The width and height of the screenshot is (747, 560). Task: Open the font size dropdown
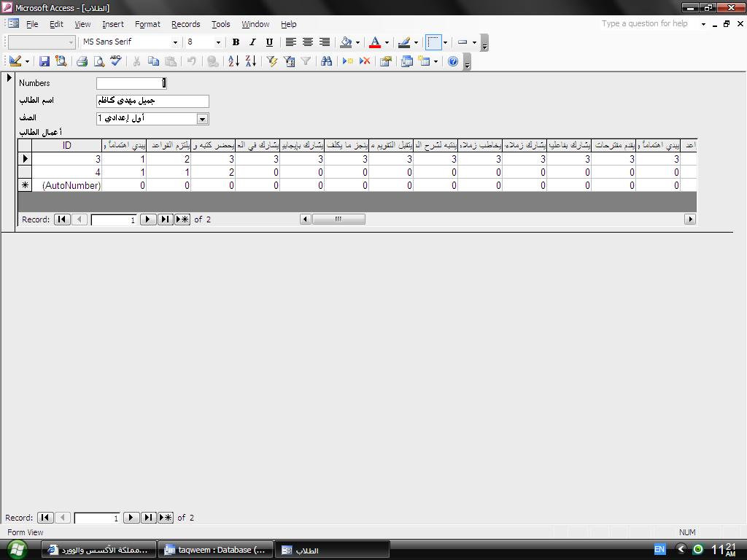point(218,42)
